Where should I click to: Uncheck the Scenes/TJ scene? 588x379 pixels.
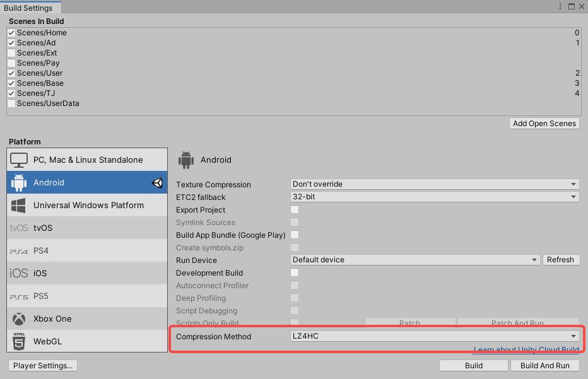pyautogui.click(x=11, y=93)
